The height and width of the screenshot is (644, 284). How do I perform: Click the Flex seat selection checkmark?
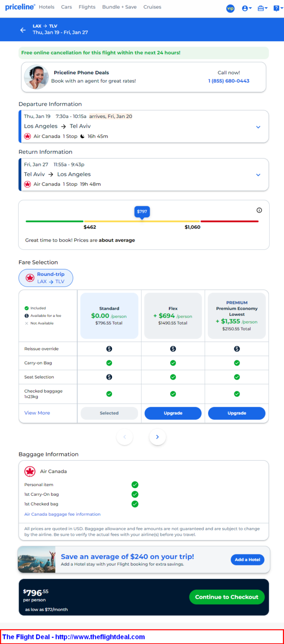click(173, 377)
